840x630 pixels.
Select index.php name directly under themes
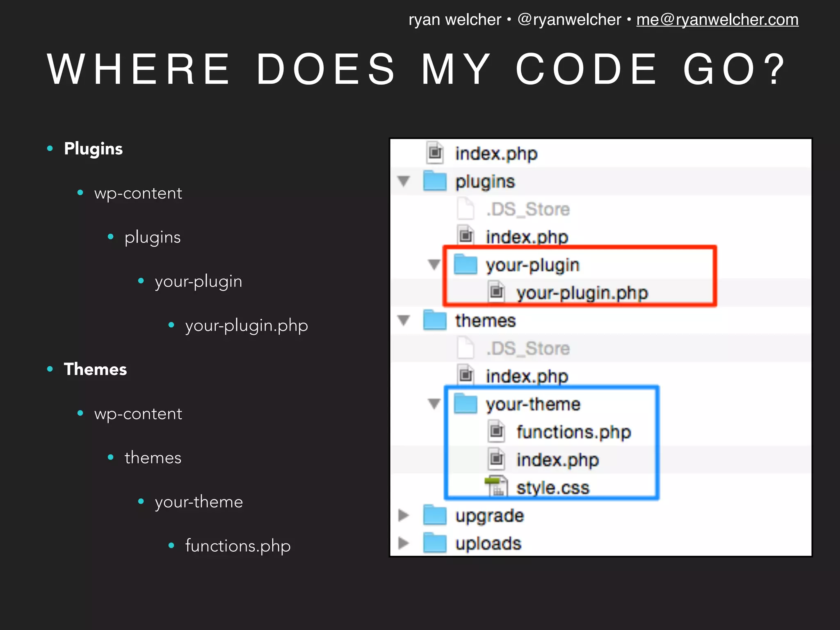(x=527, y=377)
